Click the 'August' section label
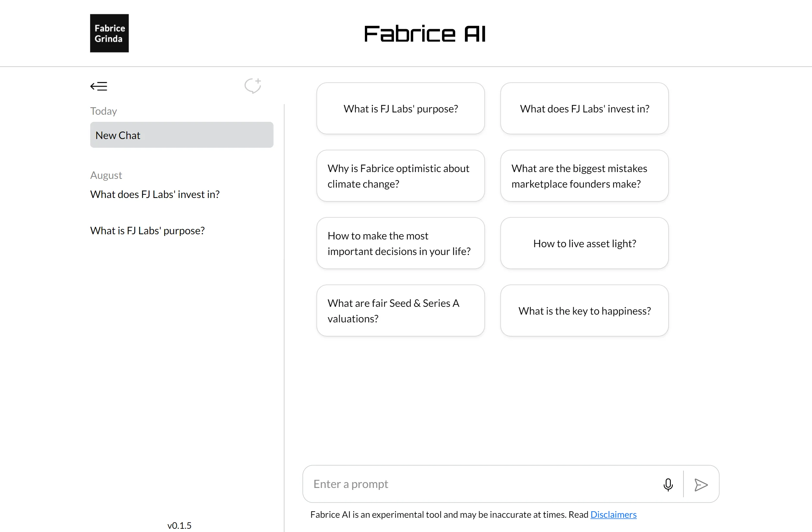The image size is (812, 532). tap(106, 175)
